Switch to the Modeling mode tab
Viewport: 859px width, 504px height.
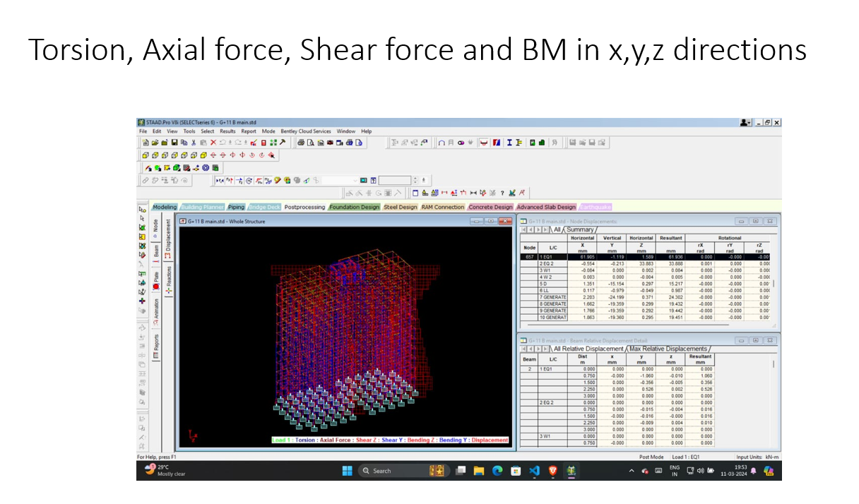(x=165, y=207)
